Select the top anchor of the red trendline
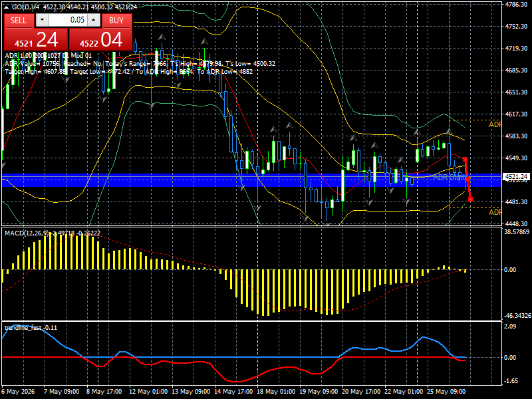The height and width of the screenshot is (399, 532). (x=465, y=160)
